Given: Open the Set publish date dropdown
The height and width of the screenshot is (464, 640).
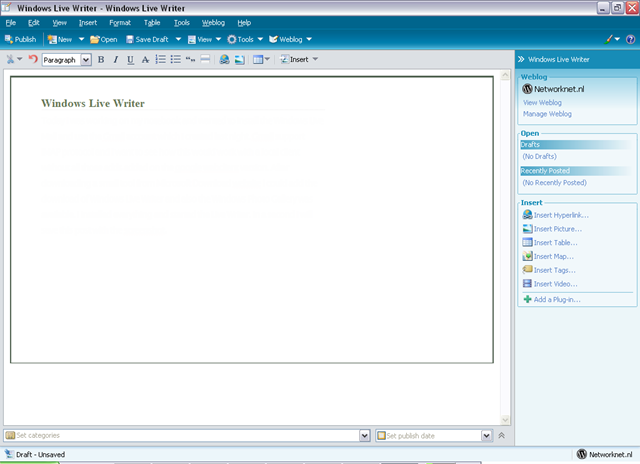Looking at the screenshot, I should coord(486,435).
